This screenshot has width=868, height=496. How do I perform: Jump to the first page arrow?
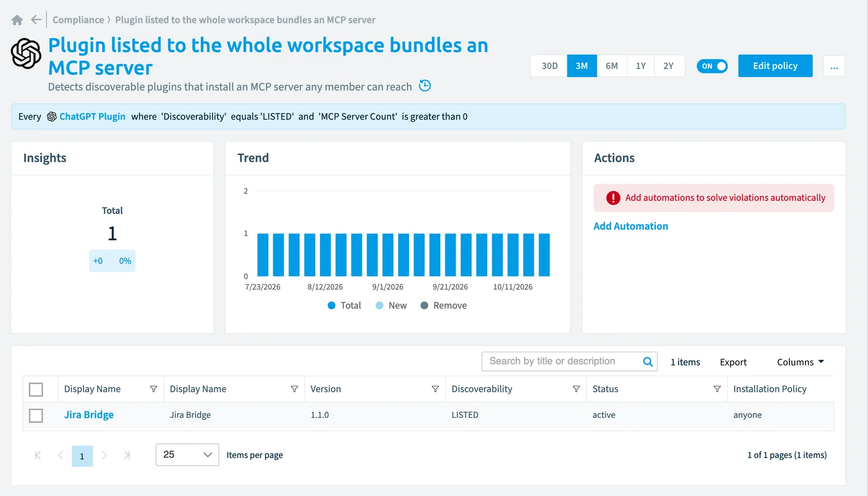[38, 455]
